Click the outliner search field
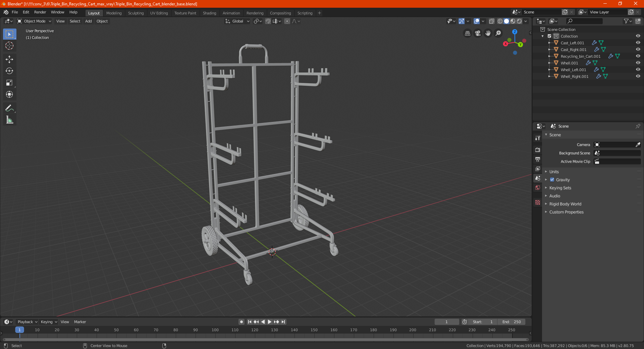Screen dimensions: 644x349 point(584,21)
